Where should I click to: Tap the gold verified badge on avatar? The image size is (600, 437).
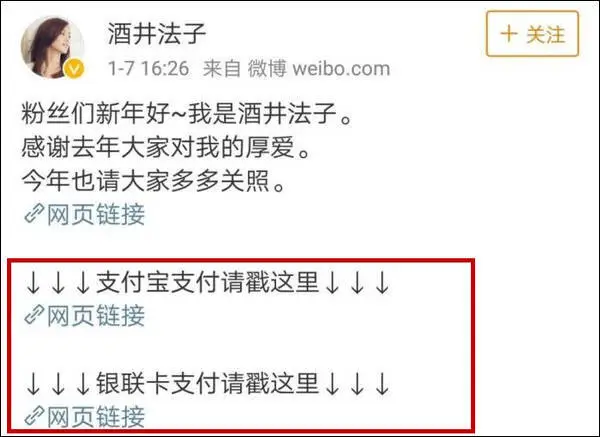pos(74,68)
